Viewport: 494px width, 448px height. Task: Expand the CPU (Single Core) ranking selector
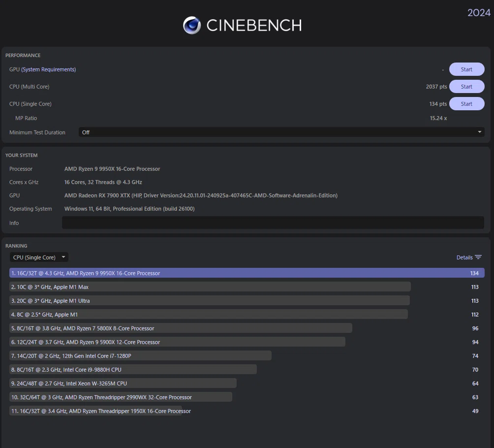39,257
